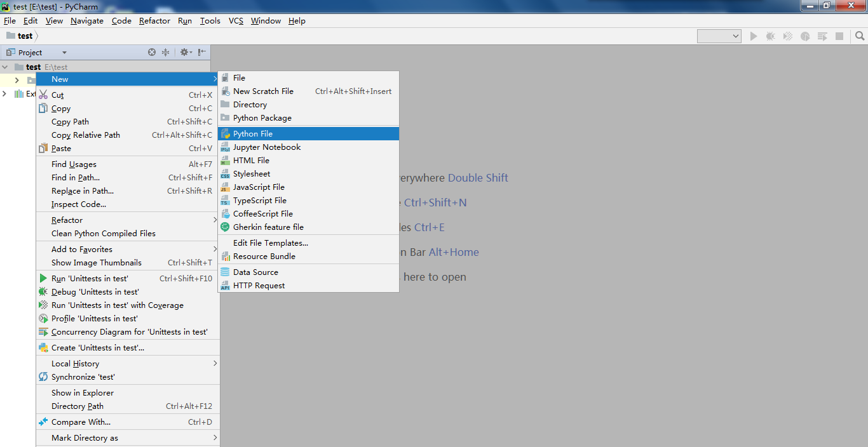This screenshot has width=868, height=447.
Task: Expand the Mark Directory as submenu
Action: [x=128, y=437]
